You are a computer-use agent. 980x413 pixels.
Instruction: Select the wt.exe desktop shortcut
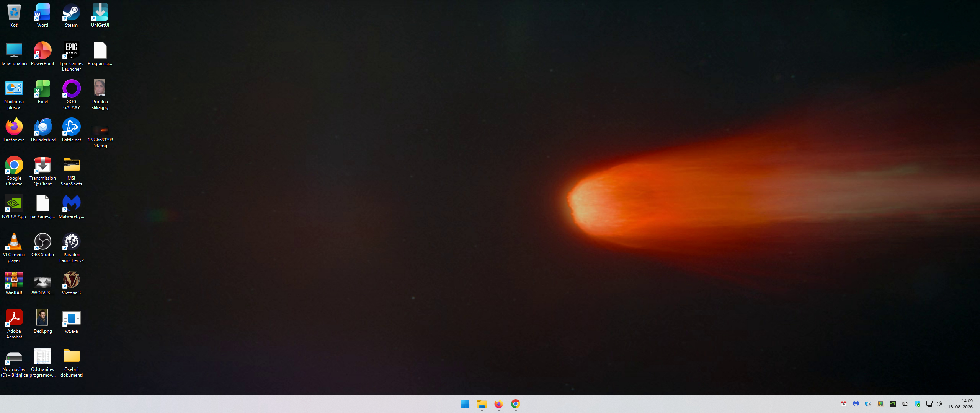click(71, 321)
